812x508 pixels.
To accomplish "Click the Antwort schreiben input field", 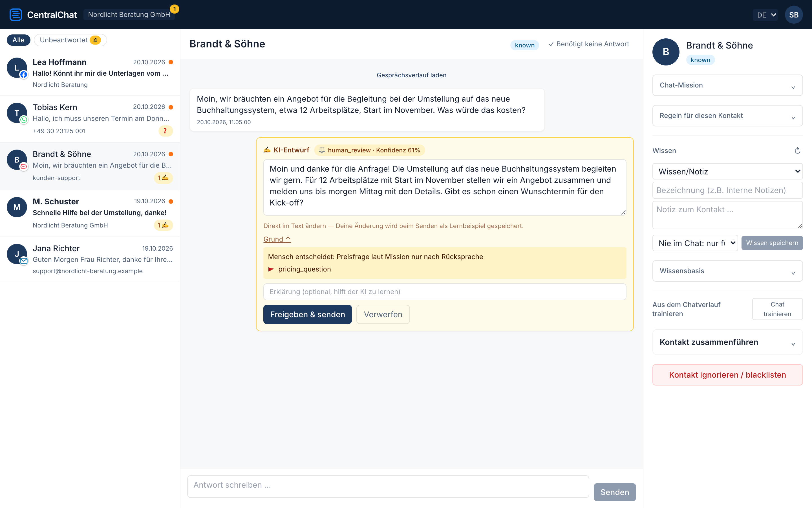I will click(x=388, y=486).
